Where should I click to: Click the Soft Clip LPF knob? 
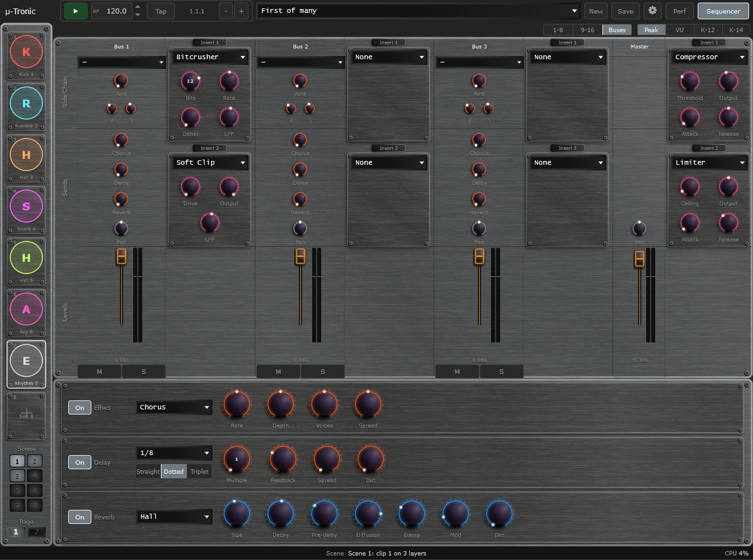(210, 222)
